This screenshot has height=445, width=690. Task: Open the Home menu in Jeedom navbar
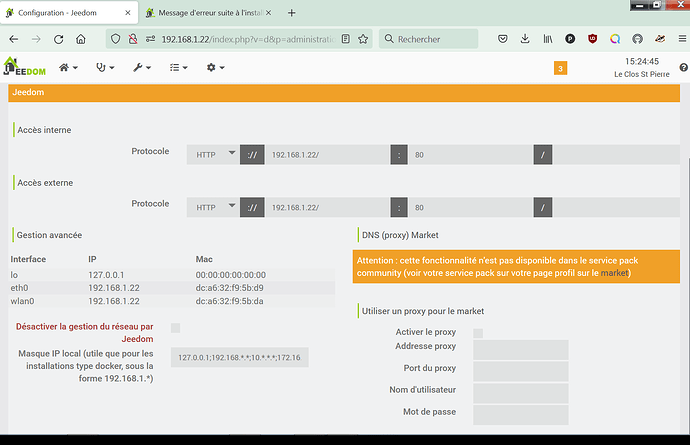click(68, 67)
